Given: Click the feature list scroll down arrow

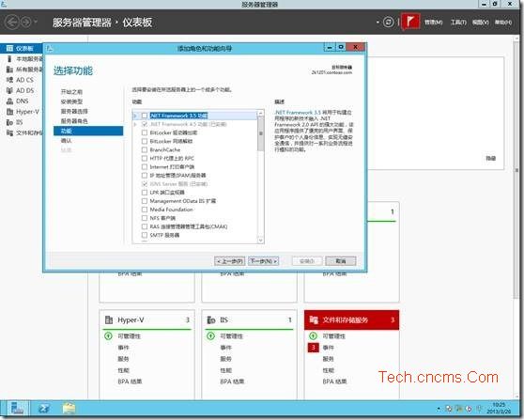Looking at the screenshot, I should [260, 240].
